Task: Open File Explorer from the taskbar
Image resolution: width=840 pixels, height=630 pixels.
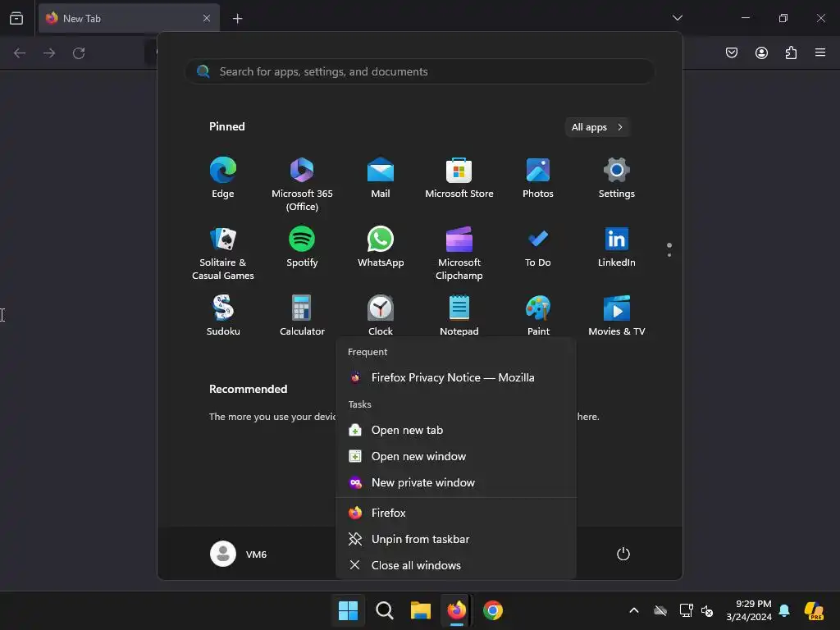Action: click(421, 610)
